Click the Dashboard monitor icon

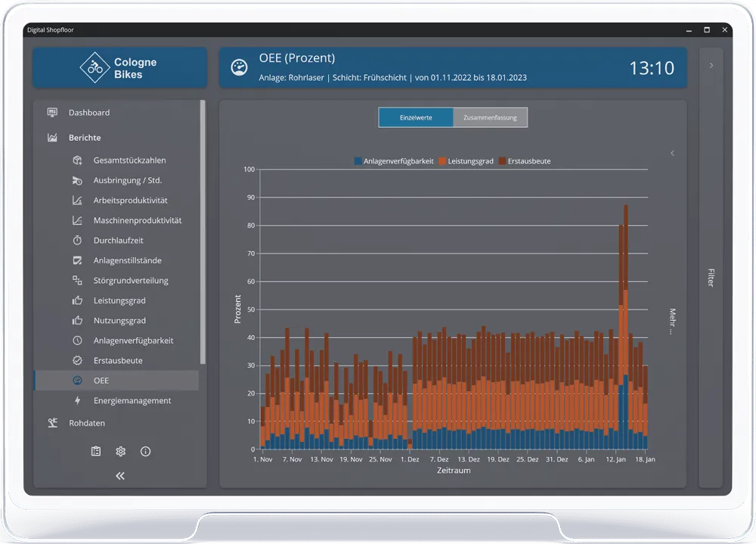52,113
